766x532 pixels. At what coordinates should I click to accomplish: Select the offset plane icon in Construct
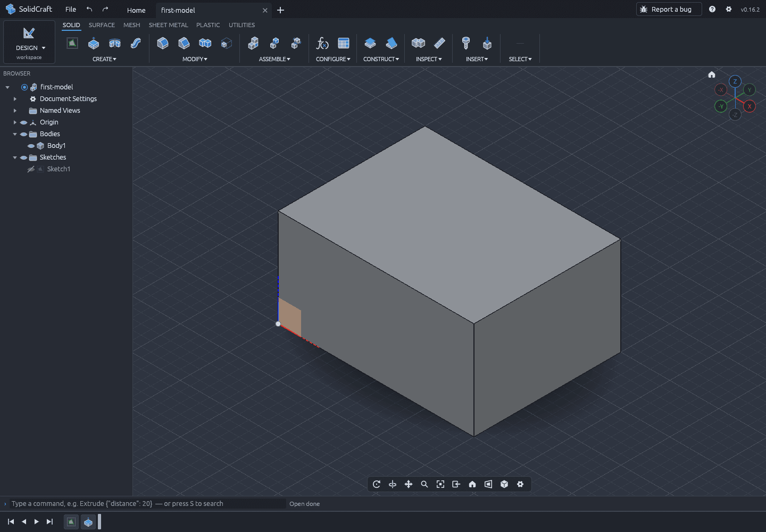pos(370,43)
